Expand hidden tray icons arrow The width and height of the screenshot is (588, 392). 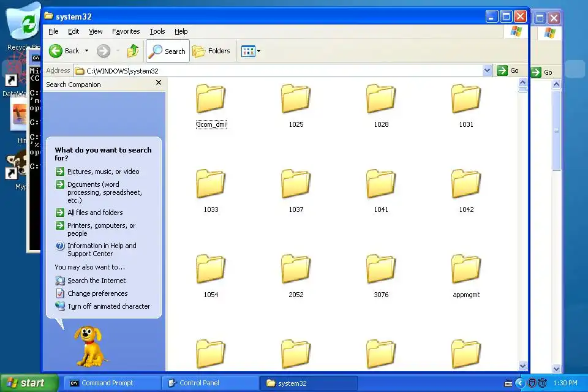tap(520, 383)
